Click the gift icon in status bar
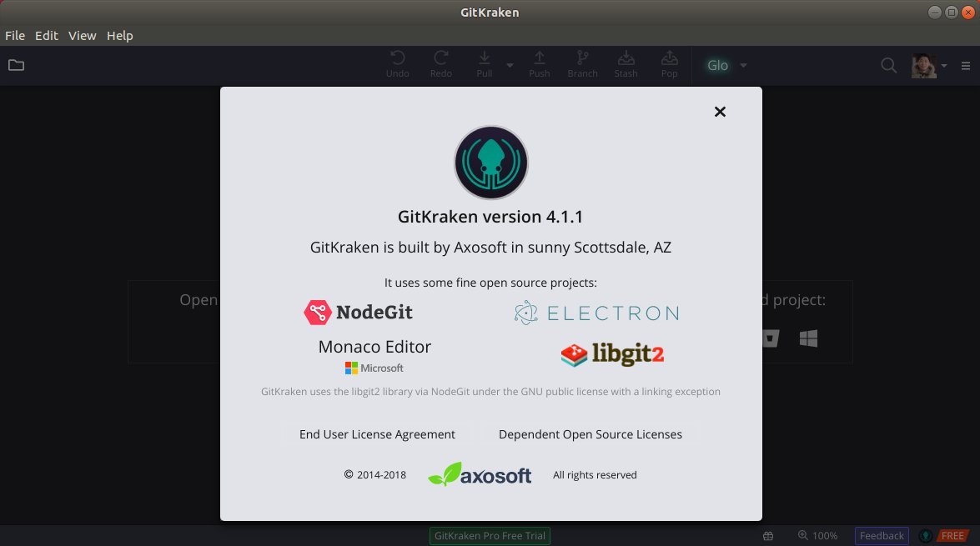 [x=768, y=536]
